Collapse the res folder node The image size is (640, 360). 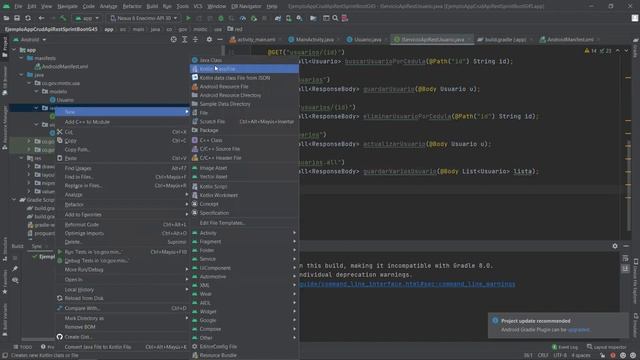coord(22,158)
